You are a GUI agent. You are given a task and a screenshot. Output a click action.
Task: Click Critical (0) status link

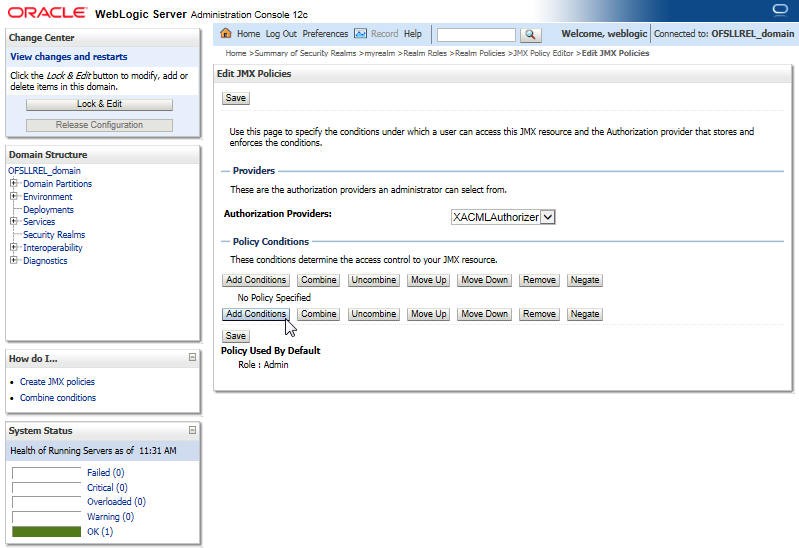tap(107, 487)
